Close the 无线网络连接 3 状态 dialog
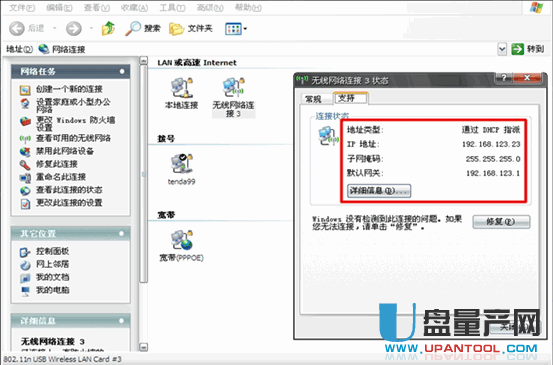The image size is (553, 365). click(x=527, y=78)
